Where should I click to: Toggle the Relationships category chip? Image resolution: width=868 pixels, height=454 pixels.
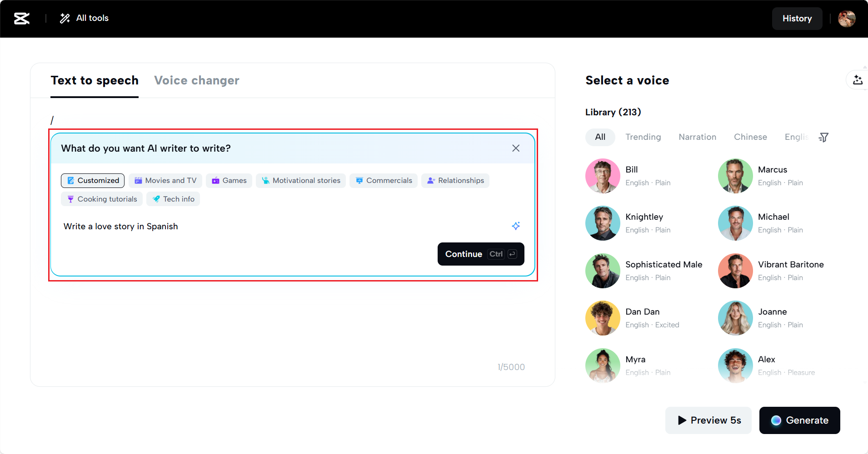tap(455, 180)
